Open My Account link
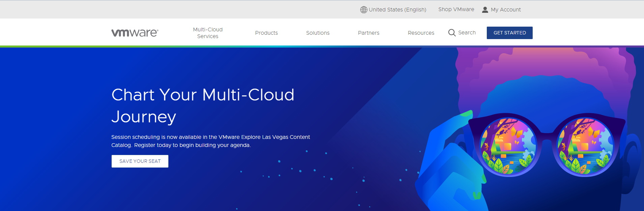 click(506, 10)
